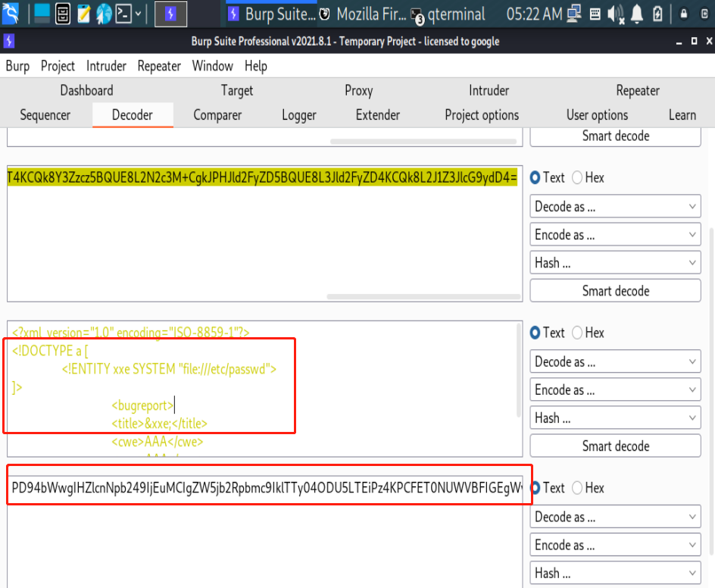
Task: Select Hex radio for highlighted base64 panel
Action: (x=577, y=177)
